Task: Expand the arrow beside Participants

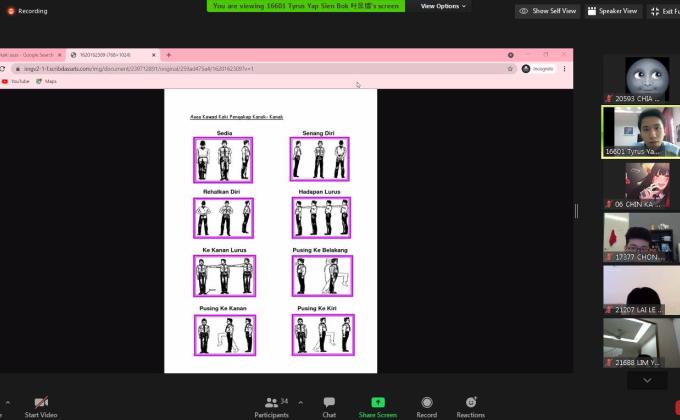Action: 299,399
